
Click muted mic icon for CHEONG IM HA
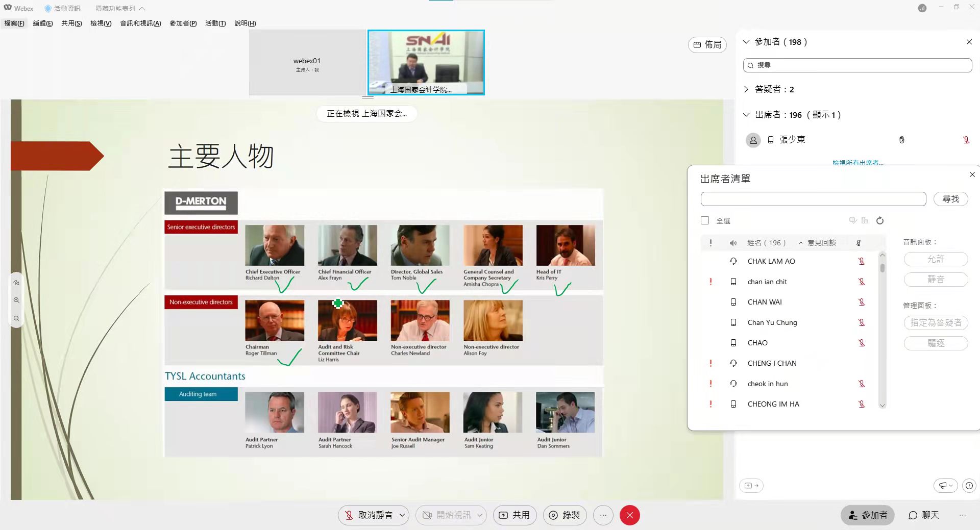click(862, 404)
